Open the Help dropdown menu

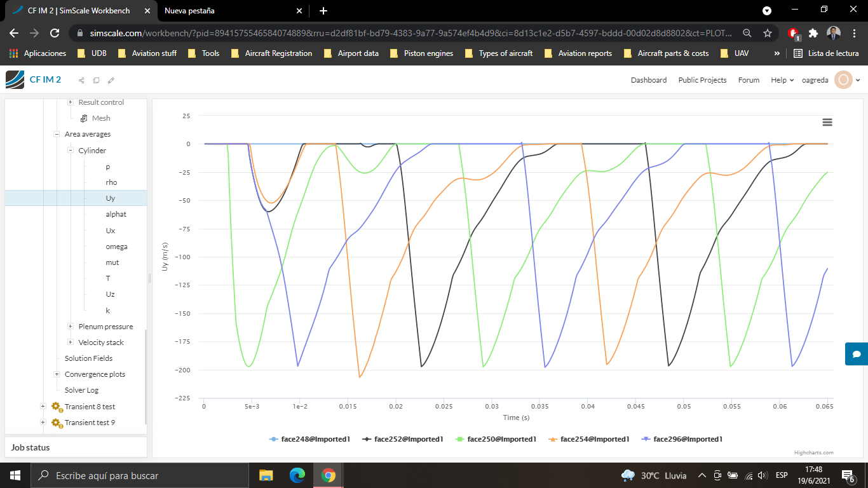[782, 80]
